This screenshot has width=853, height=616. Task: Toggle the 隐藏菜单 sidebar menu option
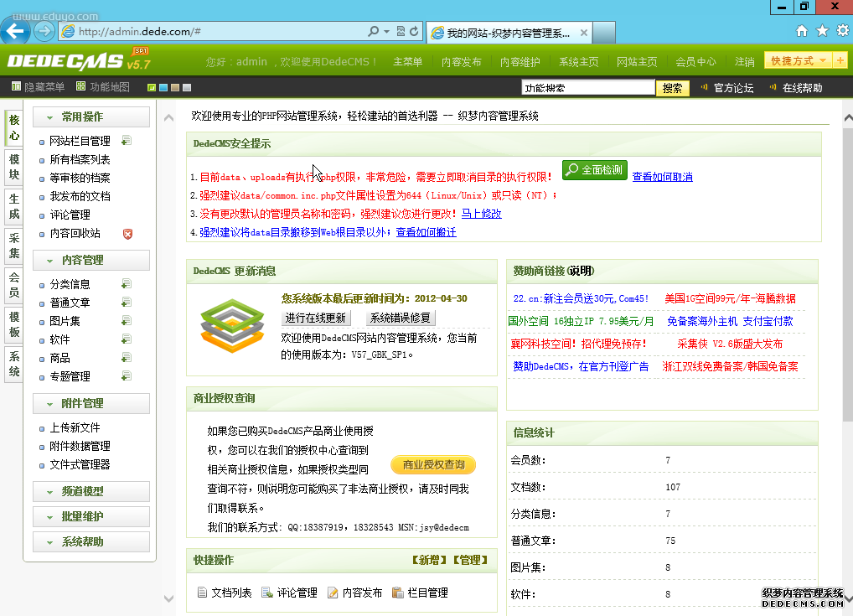(38, 87)
